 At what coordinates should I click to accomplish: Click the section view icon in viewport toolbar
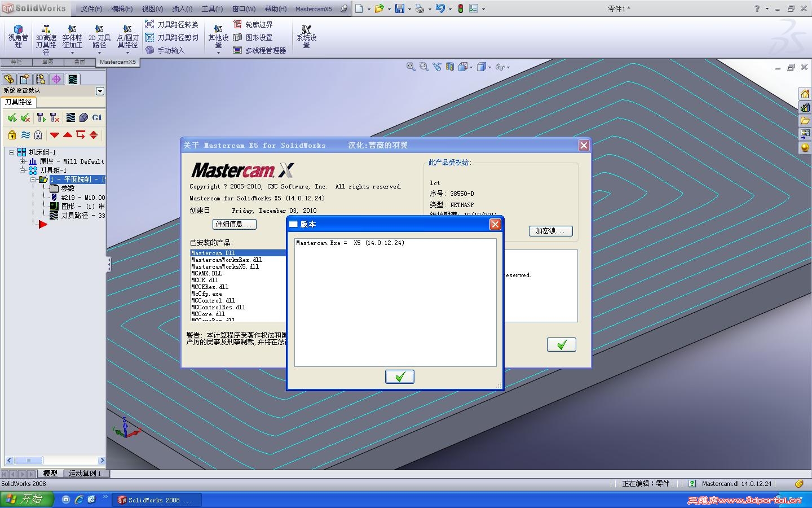(x=449, y=67)
